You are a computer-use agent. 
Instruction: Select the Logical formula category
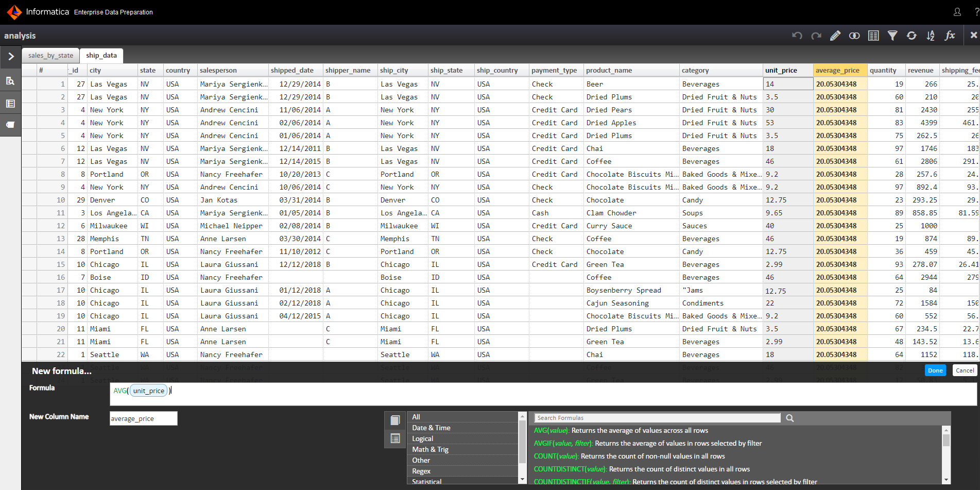(463, 438)
